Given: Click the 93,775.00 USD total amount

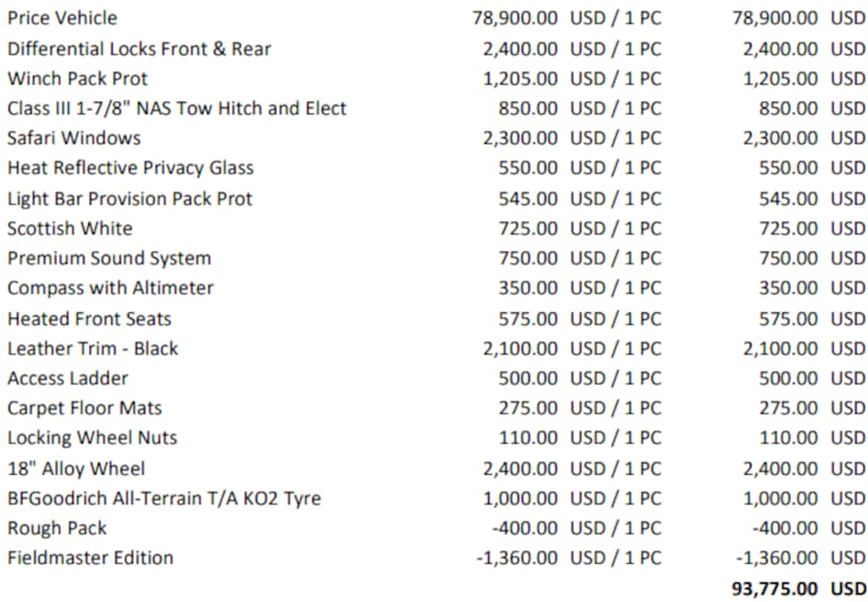Looking at the screenshot, I should (x=798, y=588).
